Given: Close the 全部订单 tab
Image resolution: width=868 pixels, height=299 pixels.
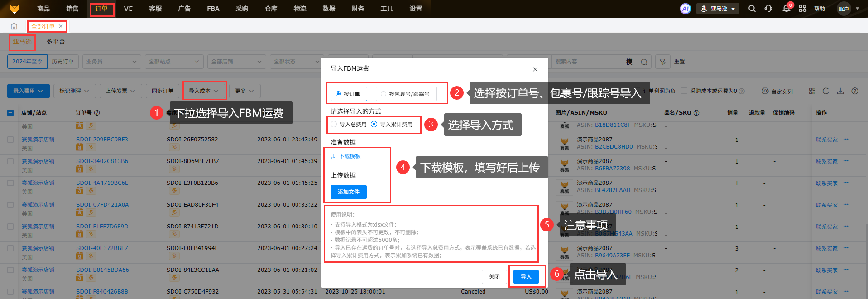Looking at the screenshot, I should (x=61, y=26).
